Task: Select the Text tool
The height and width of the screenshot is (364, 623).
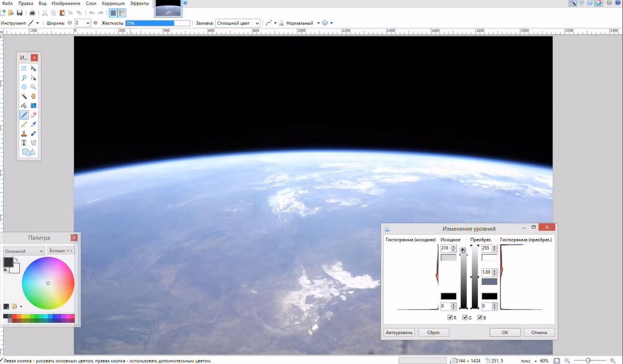Action: tap(24, 143)
